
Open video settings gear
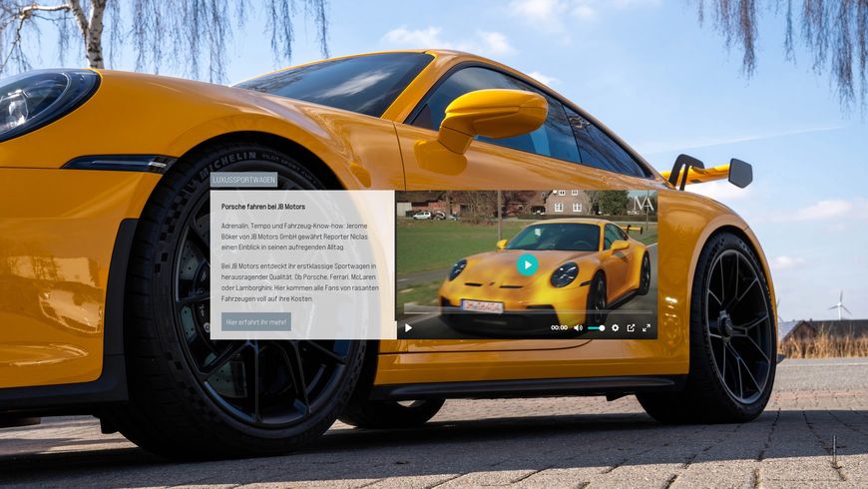tap(615, 327)
